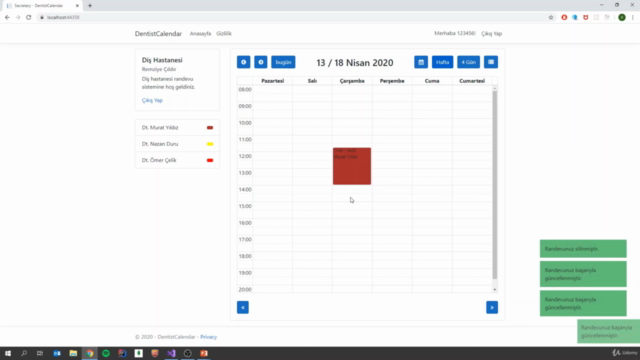Click Çıkış Yap link in sidebar card
Image resolution: width=640 pixels, height=360 pixels.
click(152, 100)
